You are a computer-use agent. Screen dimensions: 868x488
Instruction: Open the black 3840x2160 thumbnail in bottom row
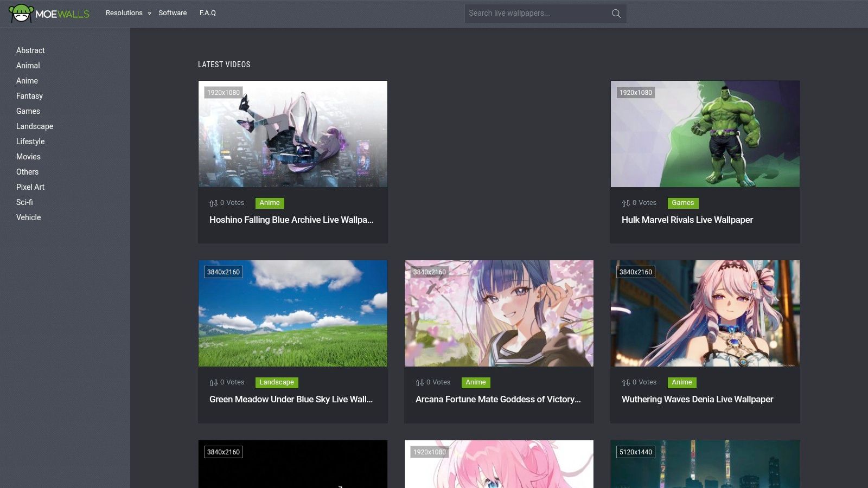click(293, 464)
